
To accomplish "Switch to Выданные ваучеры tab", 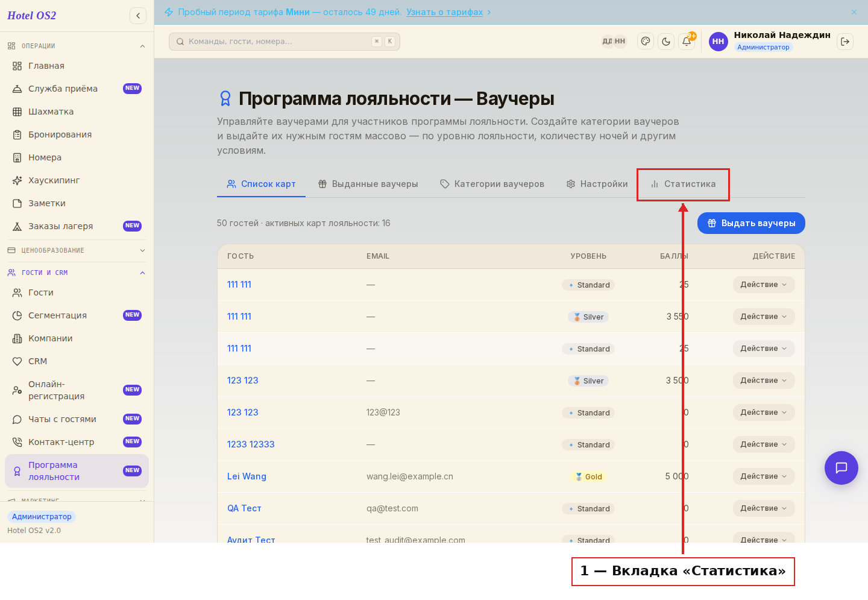I will point(368,184).
